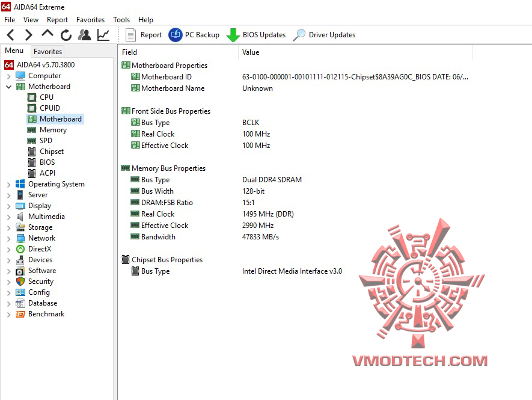Click the Config icon in tree
This screenshot has height=400, width=532.
point(20,292)
